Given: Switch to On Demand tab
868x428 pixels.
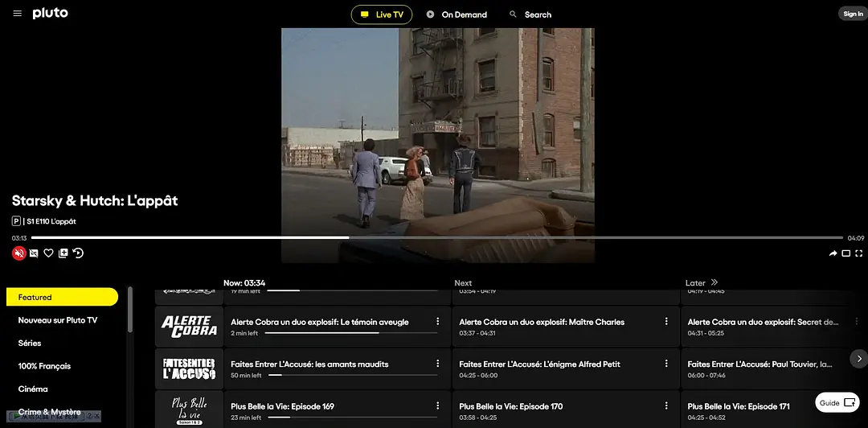Looking at the screenshot, I should click(457, 14).
